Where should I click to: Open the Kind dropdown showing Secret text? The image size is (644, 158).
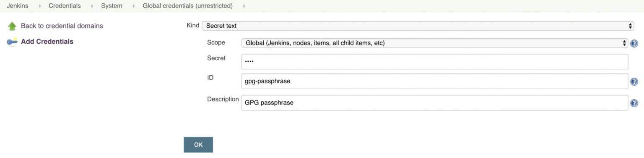418,26
